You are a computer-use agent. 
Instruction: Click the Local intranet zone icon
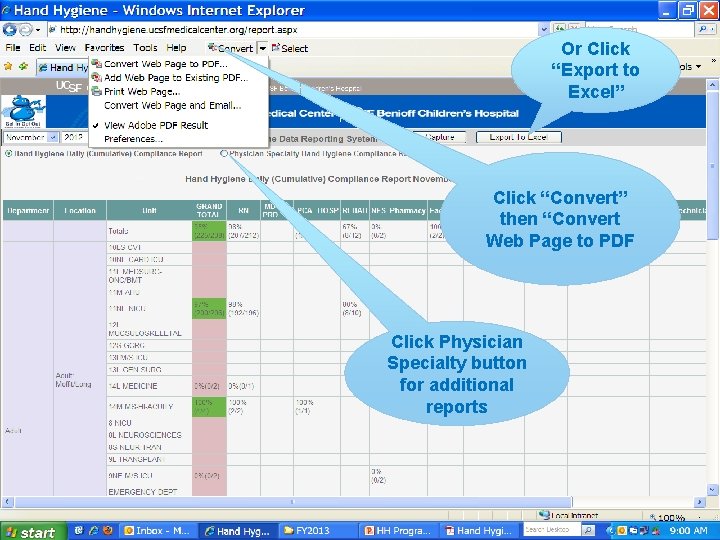point(544,515)
